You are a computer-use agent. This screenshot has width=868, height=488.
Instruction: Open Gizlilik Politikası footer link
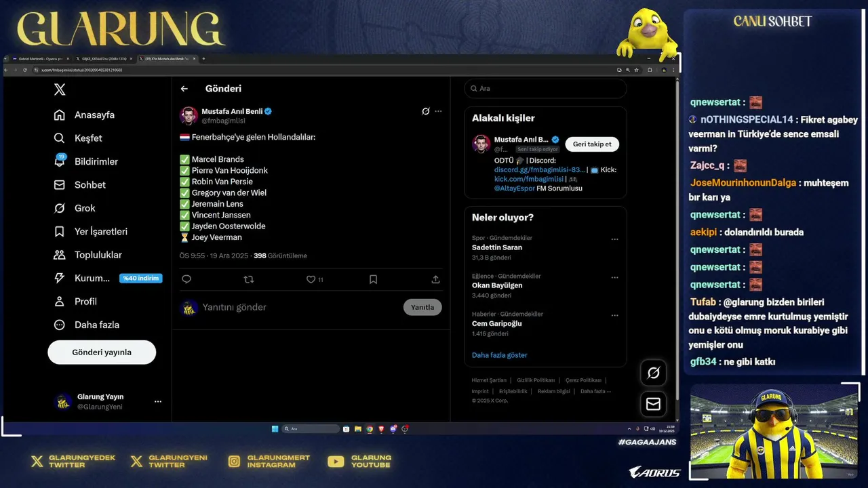(x=536, y=380)
